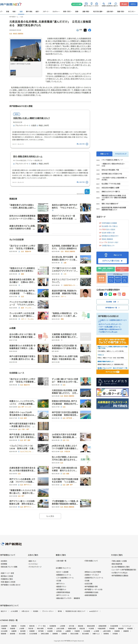Open the official LINE account icon
The width and height of the screenshot is (138, 644).
(110, 294)
